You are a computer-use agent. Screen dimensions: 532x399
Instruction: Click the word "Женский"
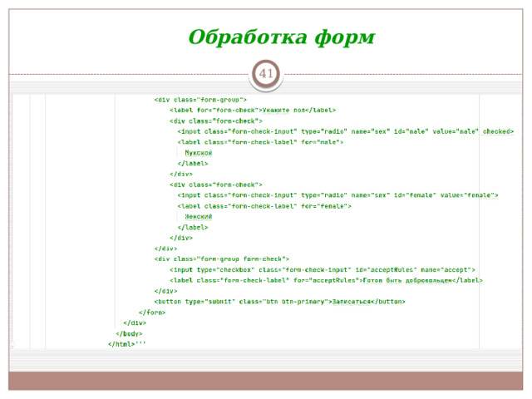[x=199, y=216]
